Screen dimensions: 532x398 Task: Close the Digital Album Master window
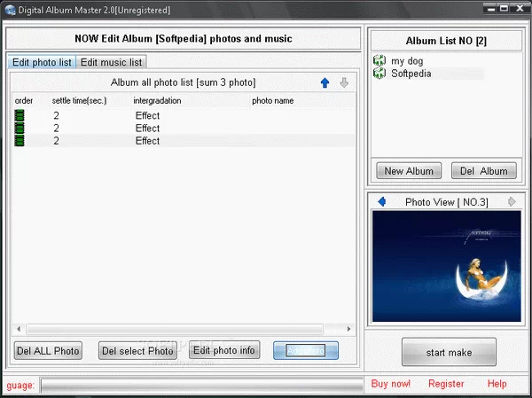[x=520, y=9]
